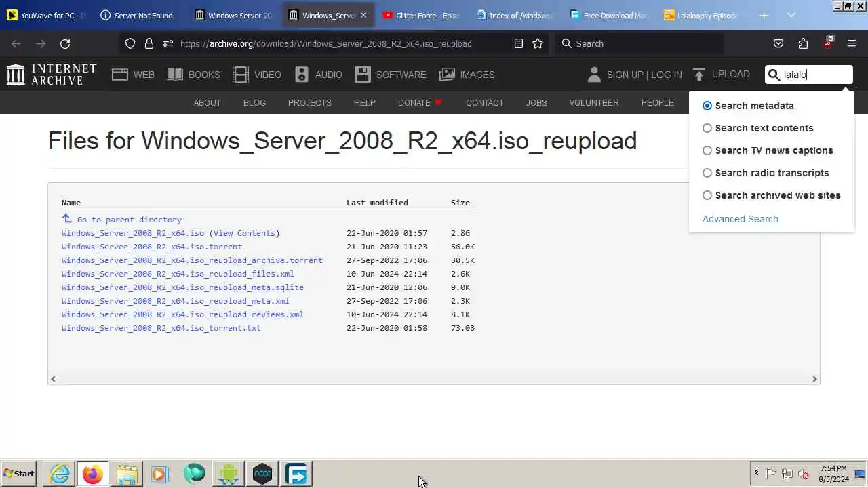
Task: Open the VOLUNTEER page
Action: (x=594, y=103)
